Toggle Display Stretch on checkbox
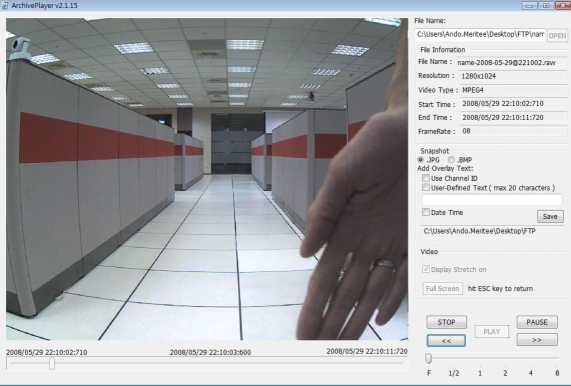Image resolution: width=571 pixels, height=386 pixels. click(426, 269)
